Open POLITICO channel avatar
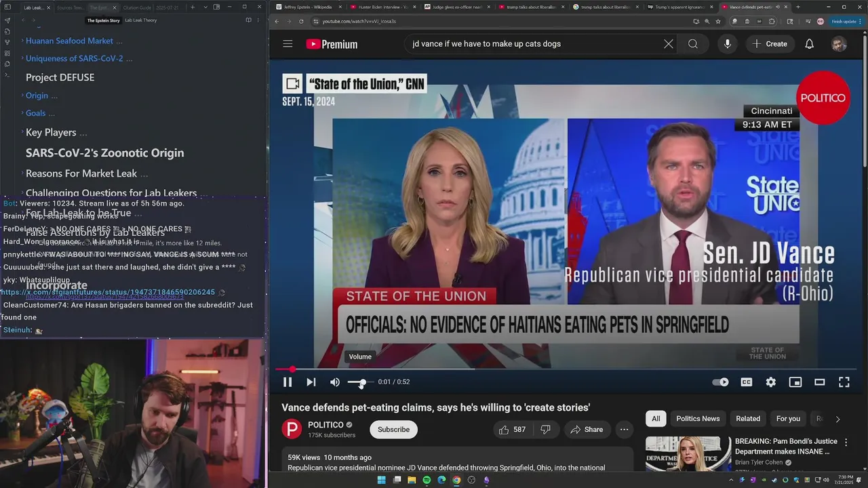The height and width of the screenshot is (488, 868). click(292, 430)
